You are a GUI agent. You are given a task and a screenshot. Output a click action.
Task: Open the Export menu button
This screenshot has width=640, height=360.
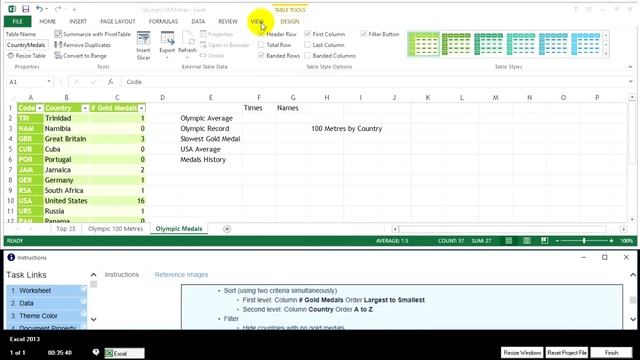click(x=167, y=45)
